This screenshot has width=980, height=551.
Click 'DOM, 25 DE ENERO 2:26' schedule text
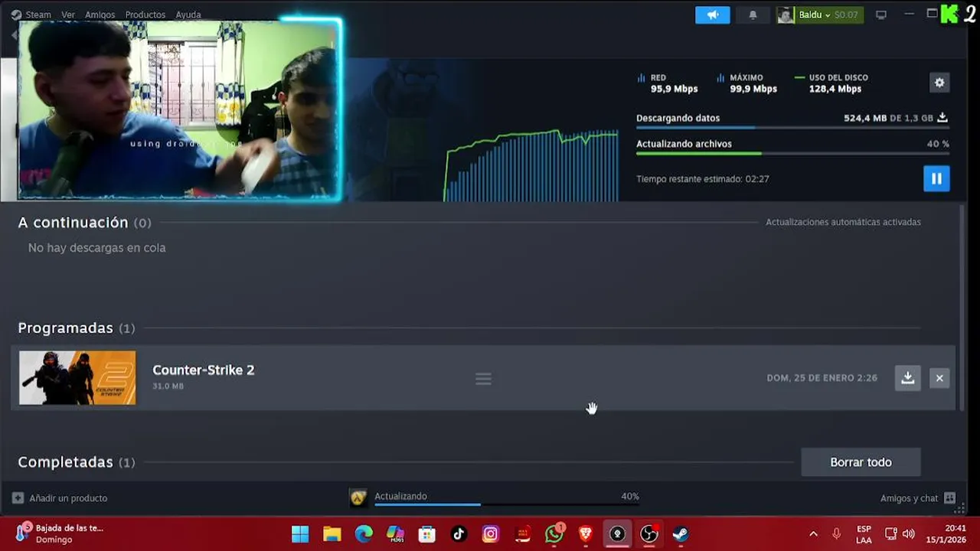tap(822, 378)
